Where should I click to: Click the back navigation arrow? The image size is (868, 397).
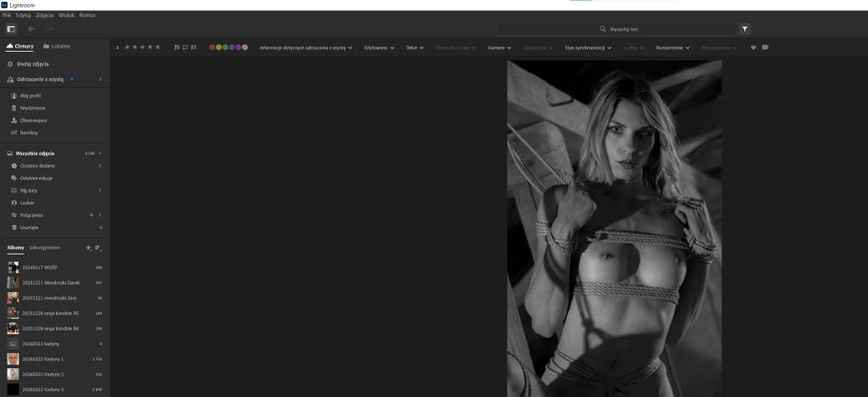[x=31, y=29]
